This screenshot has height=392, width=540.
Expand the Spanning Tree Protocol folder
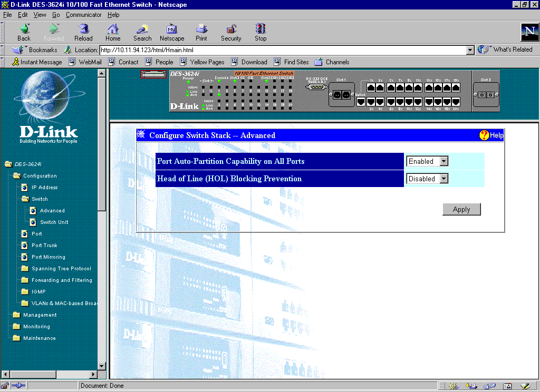point(25,269)
